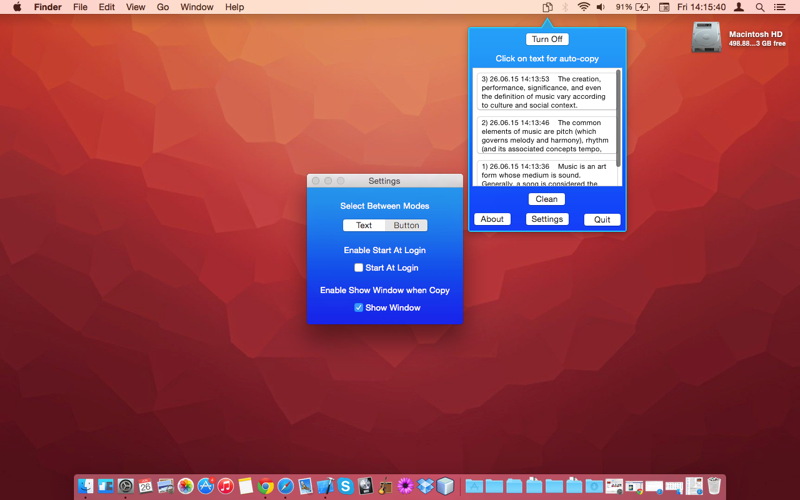Viewport: 800px width, 500px height.
Task: Open Macintosh HD drive on desktop
Action: (706, 37)
